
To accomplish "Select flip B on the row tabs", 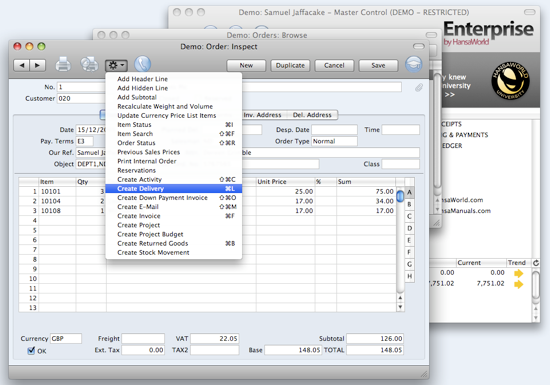I will point(409,204).
